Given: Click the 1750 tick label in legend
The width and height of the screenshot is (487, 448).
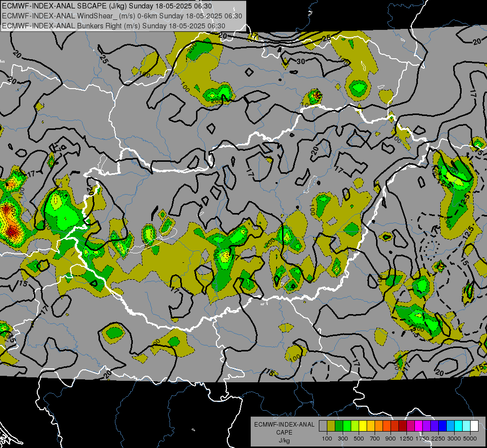Looking at the screenshot, I should [x=422, y=439].
